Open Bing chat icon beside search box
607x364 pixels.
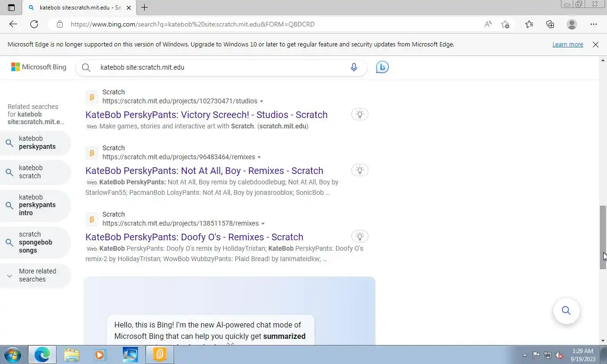coord(382,67)
